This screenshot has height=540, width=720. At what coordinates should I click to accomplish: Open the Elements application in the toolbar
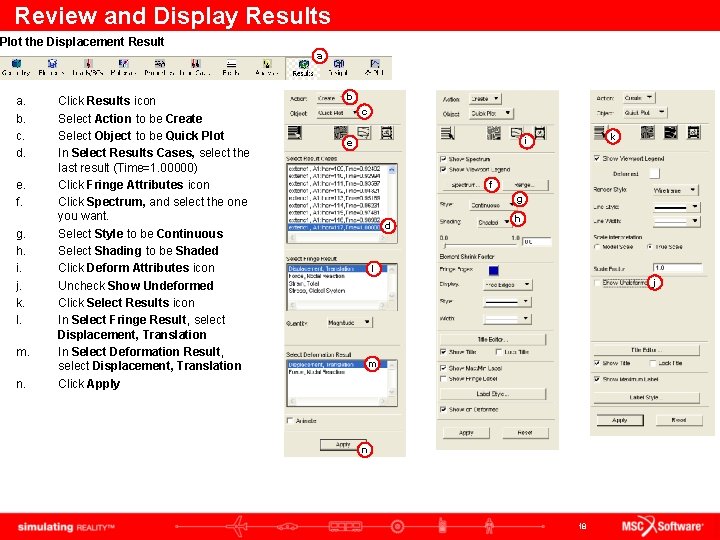point(51,68)
